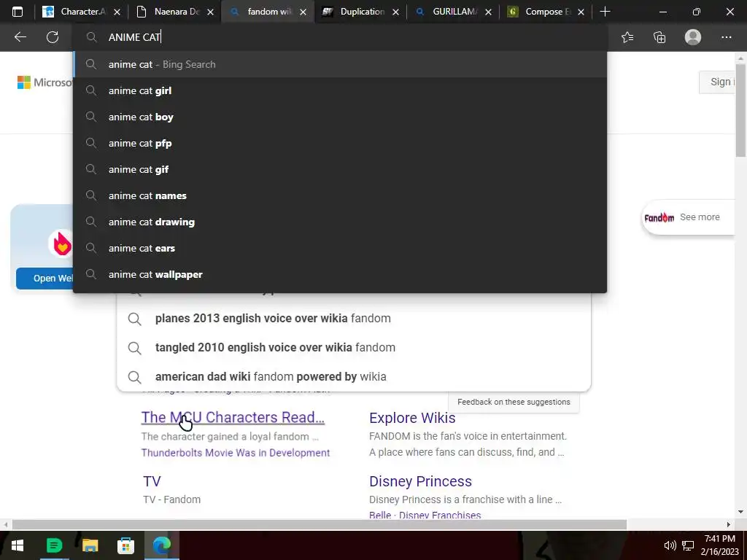Choose the 'anime cat drawing' suggestion
The height and width of the screenshot is (560, 747).
[x=340, y=222]
